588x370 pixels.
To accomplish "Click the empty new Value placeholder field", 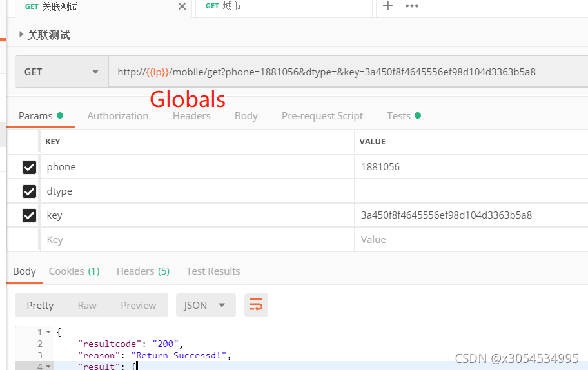I will [471, 240].
